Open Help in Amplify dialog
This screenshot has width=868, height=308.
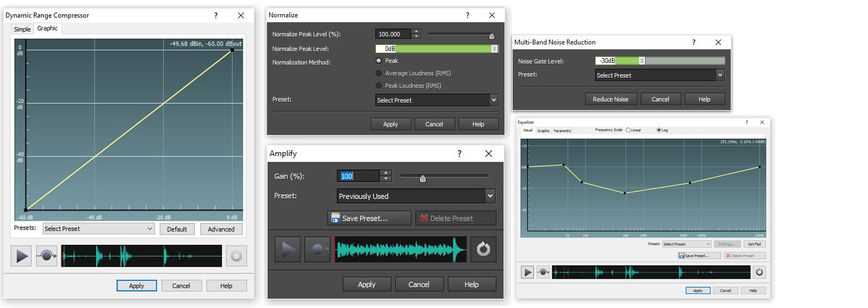(x=471, y=284)
